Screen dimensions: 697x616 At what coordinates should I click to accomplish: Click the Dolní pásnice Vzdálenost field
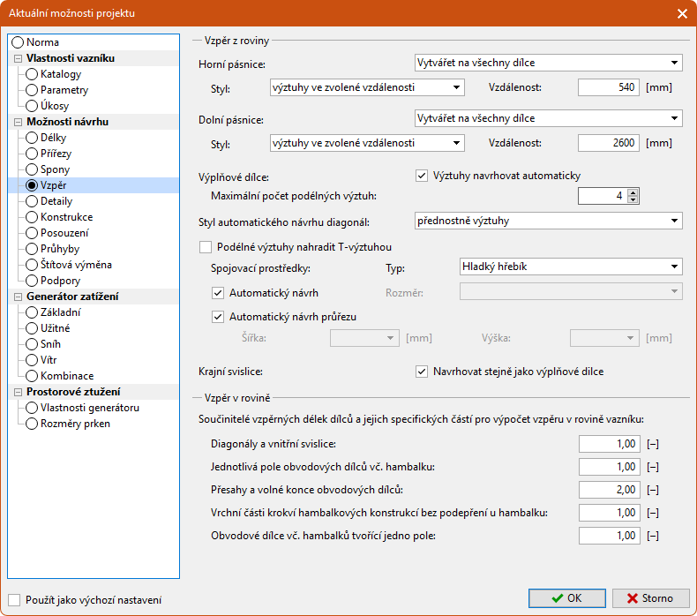click(609, 143)
